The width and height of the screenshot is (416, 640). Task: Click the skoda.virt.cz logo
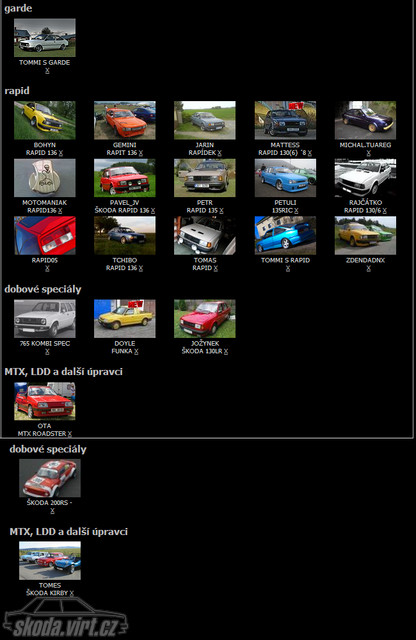[65, 618]
